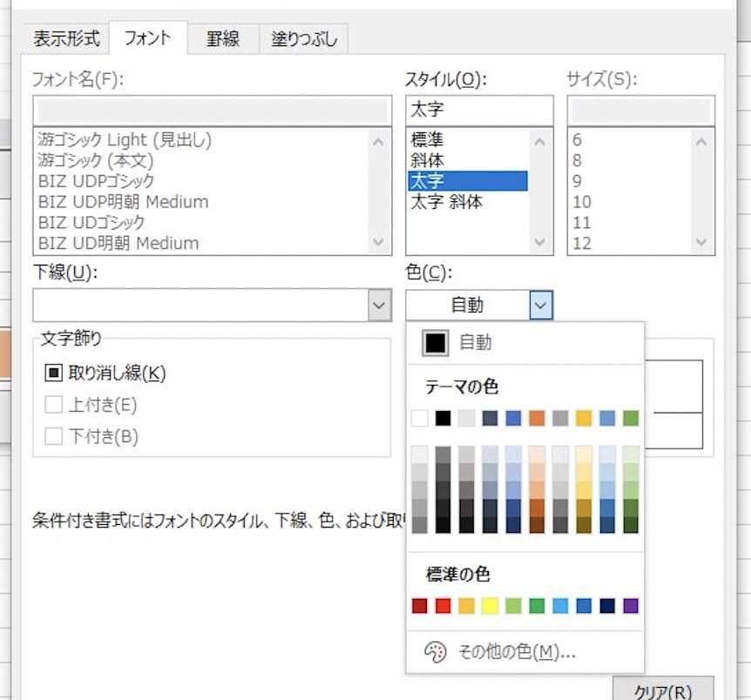This screenshot has height=700, width=751.
Task: Toggle 下付き(B) checkbox
Action: pos(53,436)
